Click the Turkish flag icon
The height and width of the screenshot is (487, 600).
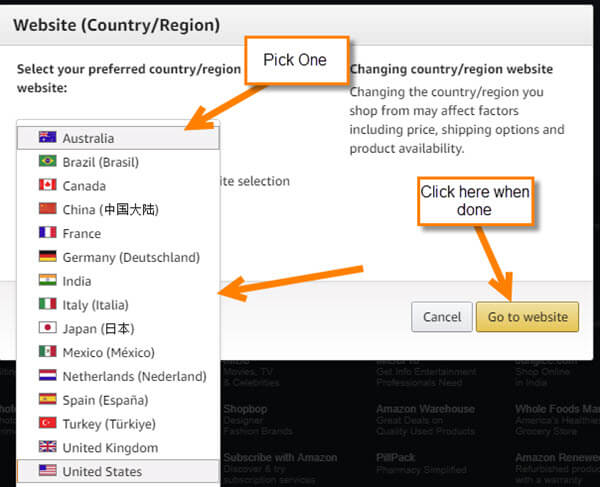tap(47, 422)
